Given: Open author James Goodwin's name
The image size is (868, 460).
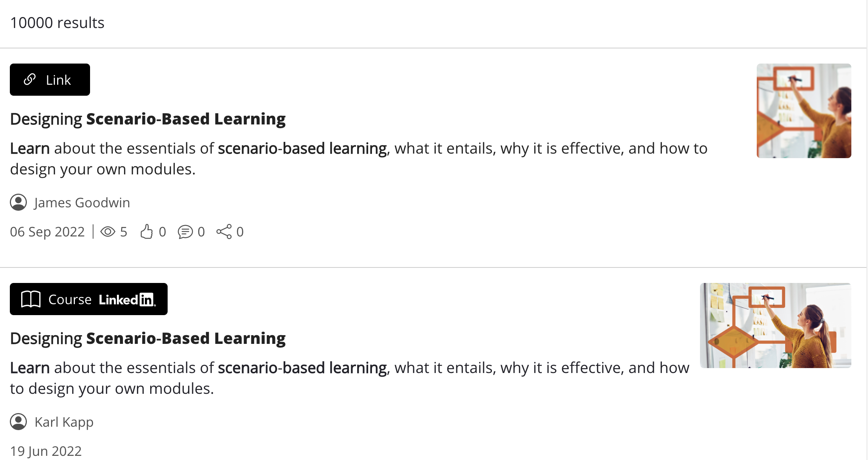Looking at the screenshot, I should click(x=82, y=203).
